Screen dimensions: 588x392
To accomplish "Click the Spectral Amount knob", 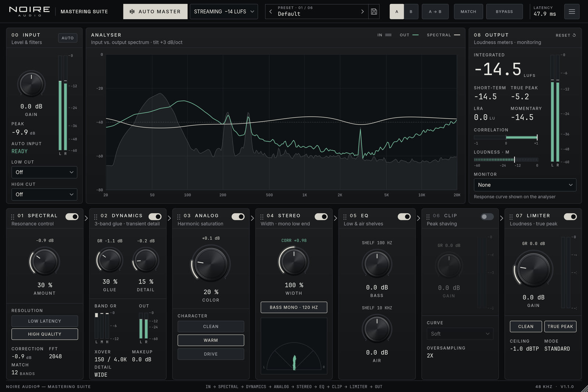I will coord(44,262).
